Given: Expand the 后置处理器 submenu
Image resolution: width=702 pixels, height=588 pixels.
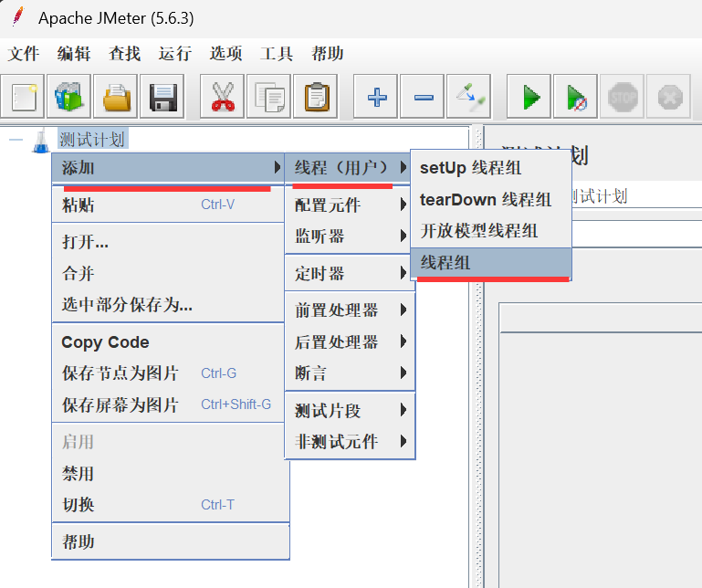Looking at the screenshot, I should [351, 342].
